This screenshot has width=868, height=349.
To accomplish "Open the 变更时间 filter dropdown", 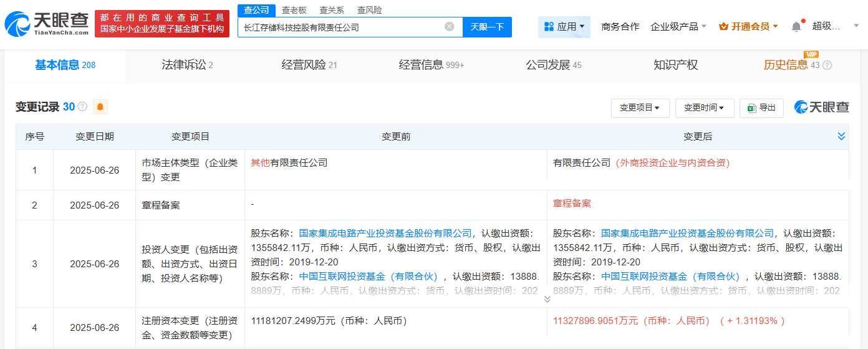I will pyautogui.click(x=704, y=108).
